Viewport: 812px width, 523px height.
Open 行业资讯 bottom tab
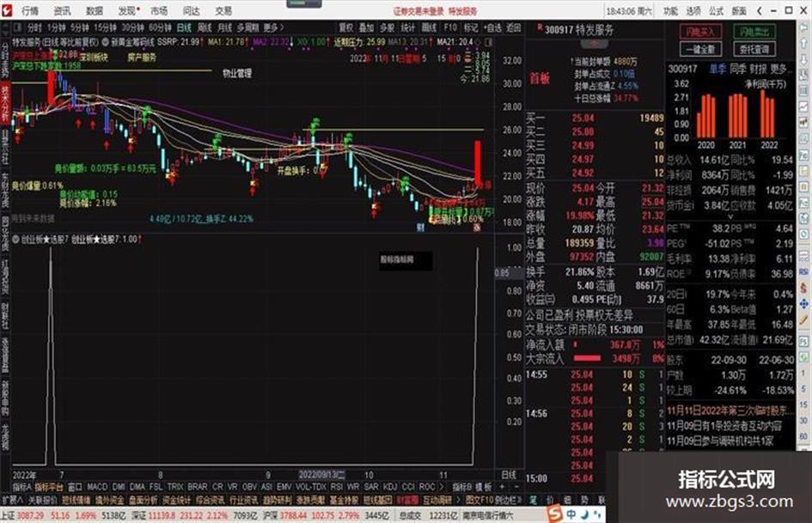tap(243, 500)
